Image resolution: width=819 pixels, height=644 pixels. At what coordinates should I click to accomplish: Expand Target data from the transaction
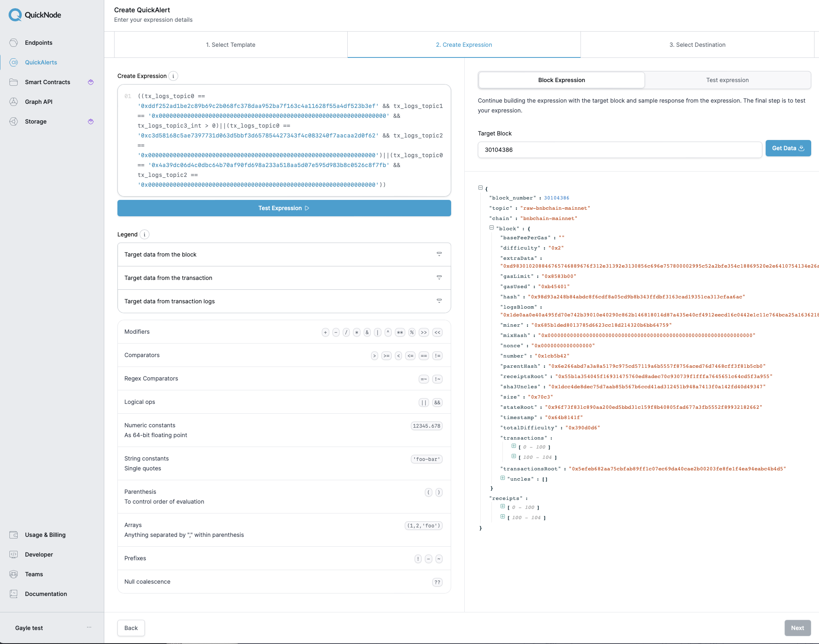(x=284, y=278)
